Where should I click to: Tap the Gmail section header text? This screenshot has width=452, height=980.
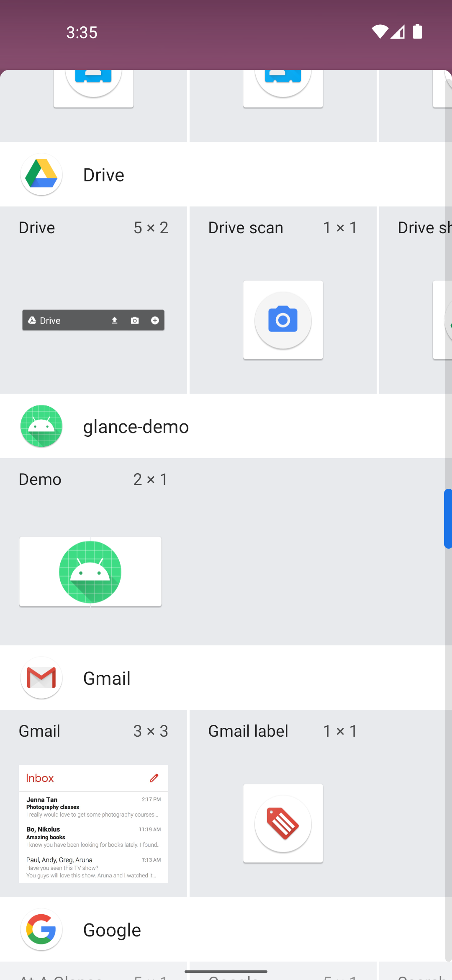coord(107,678)
